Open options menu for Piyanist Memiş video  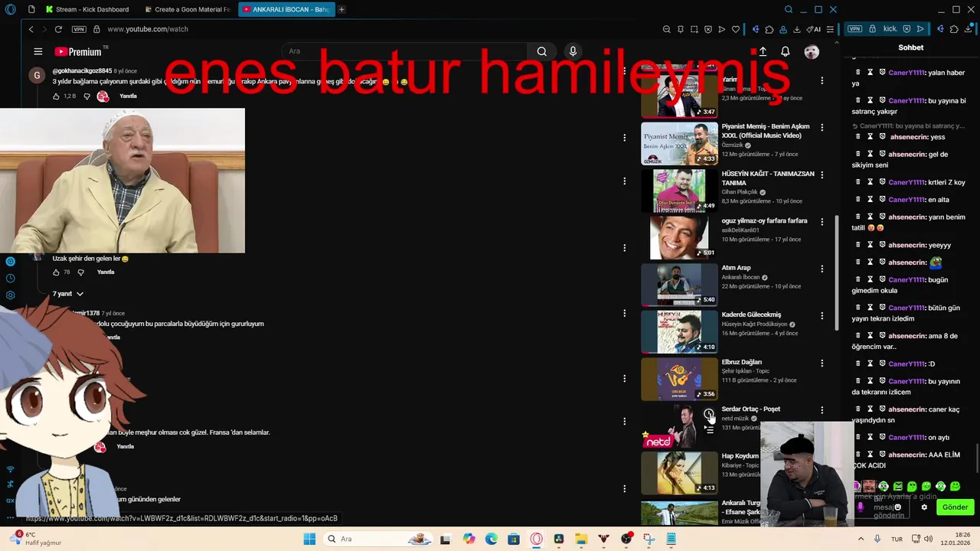[x=822, y=128]
